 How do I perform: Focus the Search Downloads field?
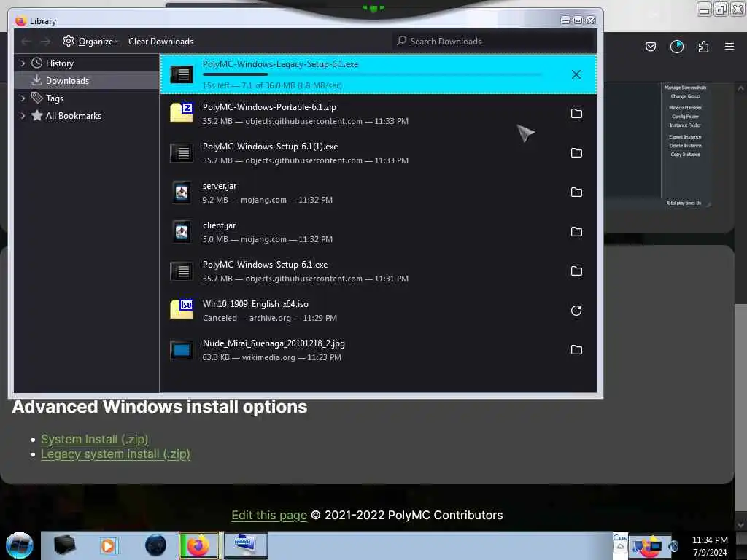pyautogui.click(x=494, y=42)
